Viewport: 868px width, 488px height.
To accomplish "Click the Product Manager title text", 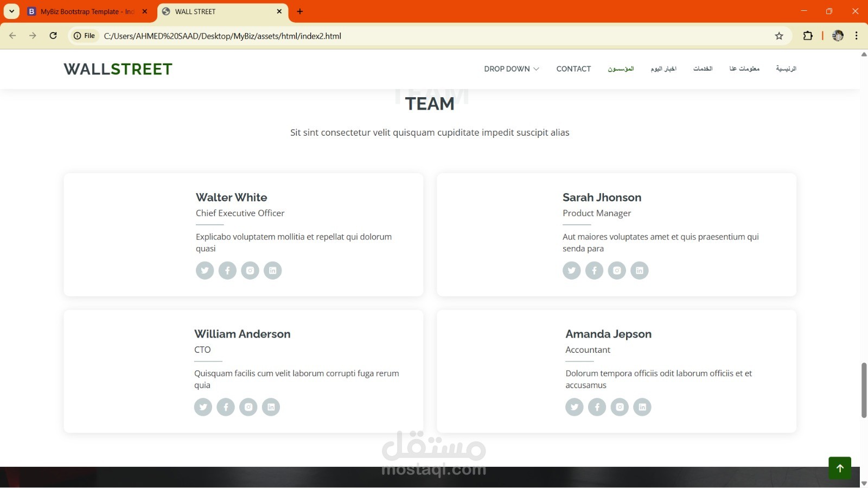I will pyautogui.click(x=597, y=213).
